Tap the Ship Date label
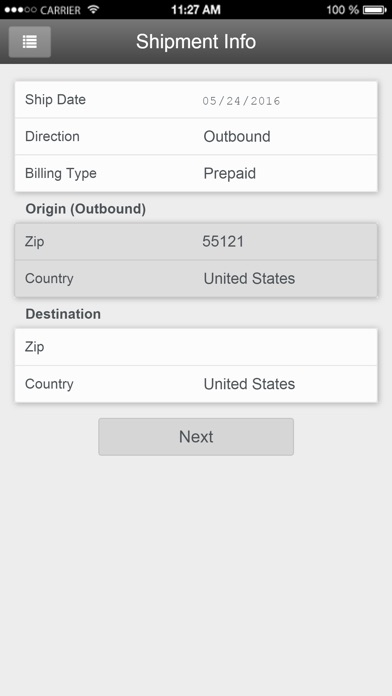The height and width of the screenshot is (696, 392). pos(55,100)
